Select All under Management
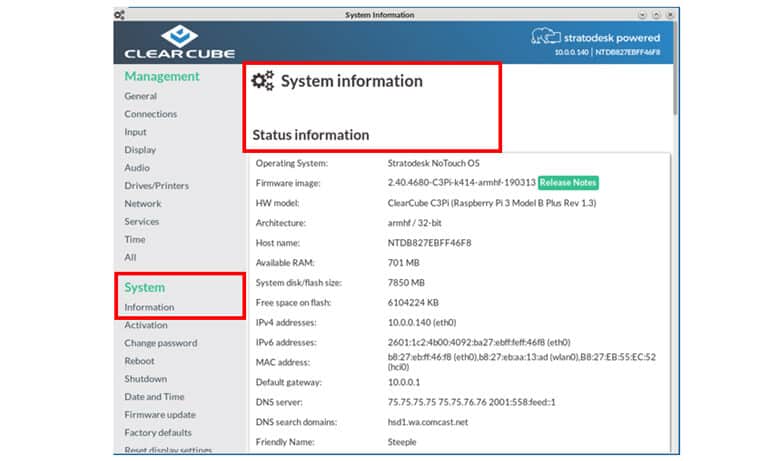 (130, 257)
